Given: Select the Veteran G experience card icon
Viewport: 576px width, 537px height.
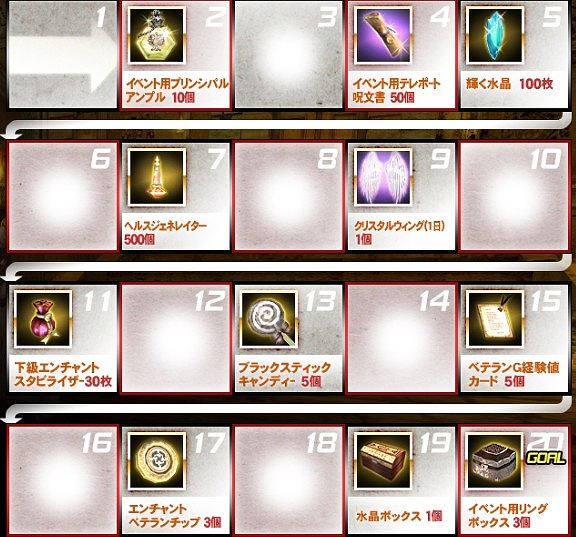Looking at the screenshot, I should 495,320.
